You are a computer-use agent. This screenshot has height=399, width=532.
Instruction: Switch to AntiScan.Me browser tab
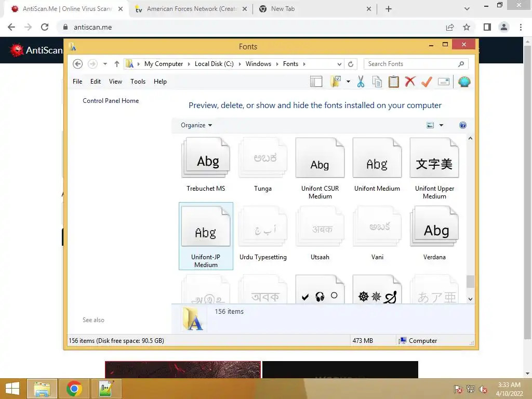click(67, 9)
